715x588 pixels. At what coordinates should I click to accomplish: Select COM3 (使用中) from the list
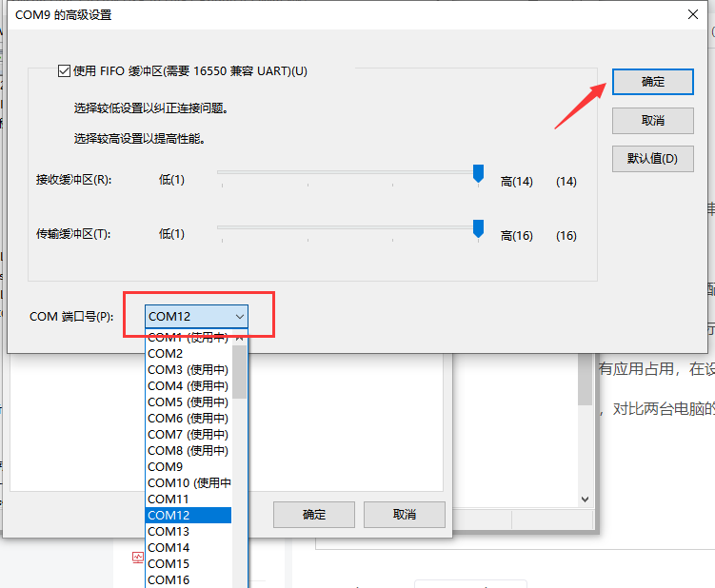click(189, 370)
